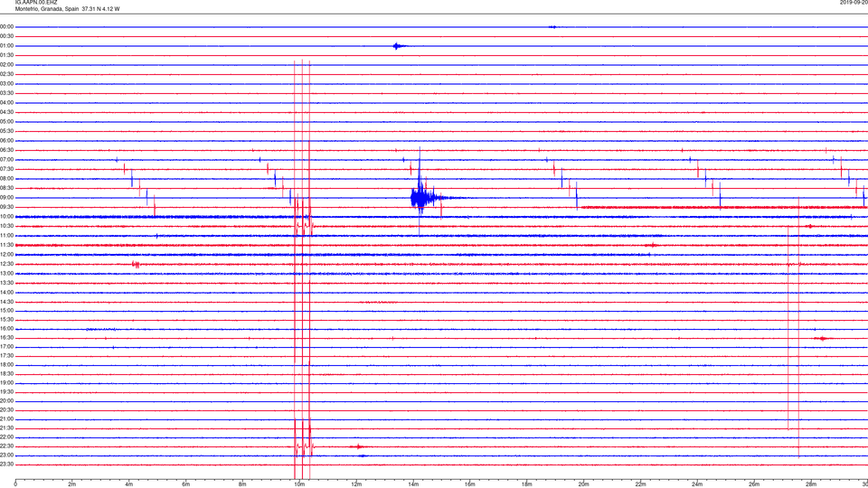This screenshot has height=488, width=868.
Task: Click the 00:00 time label
Action: 7,26
